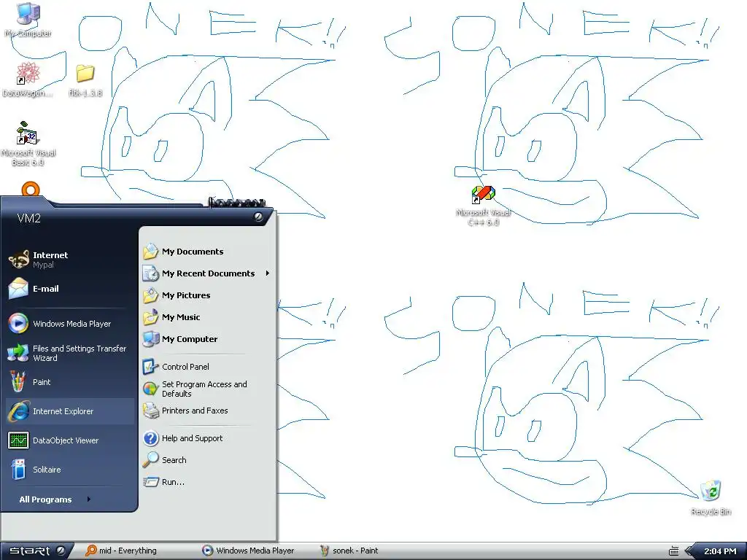The height and width of the screenshot is (560, 747).
Task: Select Microsoft Visual C++ 6.0 shortcut
Action: coord(484,206)
